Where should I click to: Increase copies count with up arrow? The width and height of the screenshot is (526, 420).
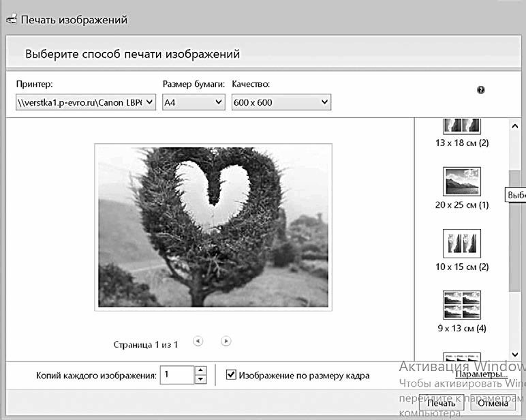click(x=200, y=371)
